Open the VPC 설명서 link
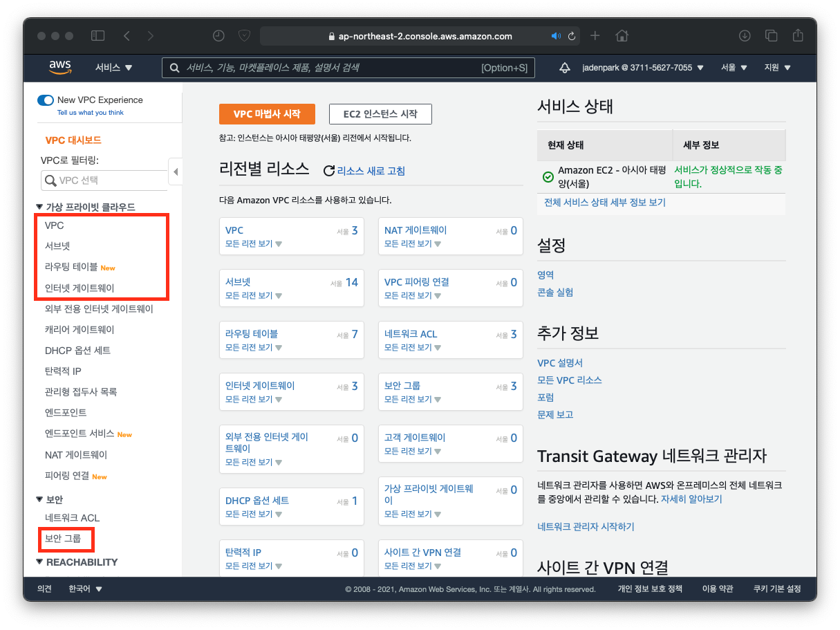Image resolution: width=840 pixels, height=630 pixels. (560, 362)
